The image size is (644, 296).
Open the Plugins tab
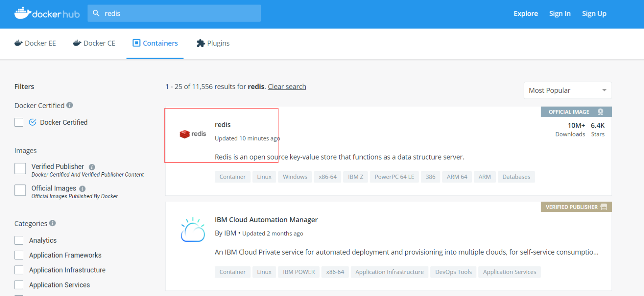pyautogui.click(x=213, y=43)
